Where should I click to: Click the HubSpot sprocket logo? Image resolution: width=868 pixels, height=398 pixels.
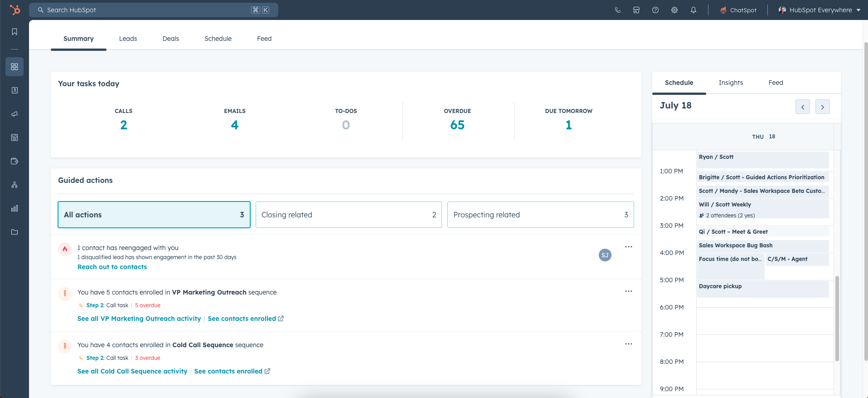point(15,10)
